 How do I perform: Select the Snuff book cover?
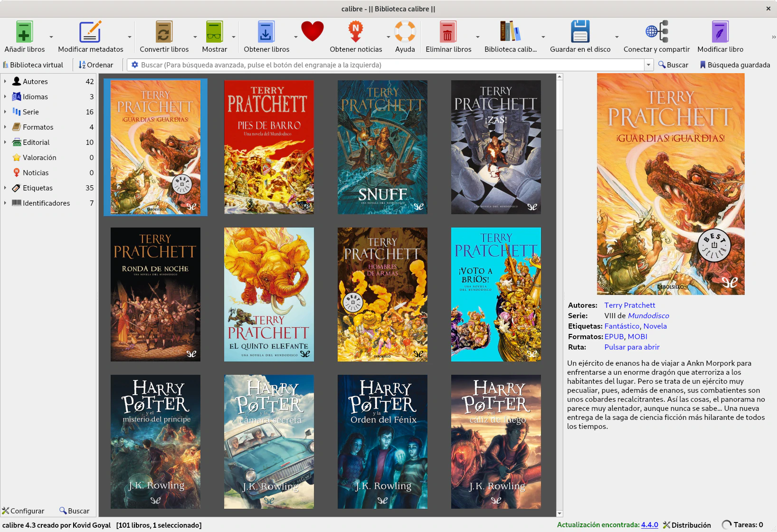382,147
